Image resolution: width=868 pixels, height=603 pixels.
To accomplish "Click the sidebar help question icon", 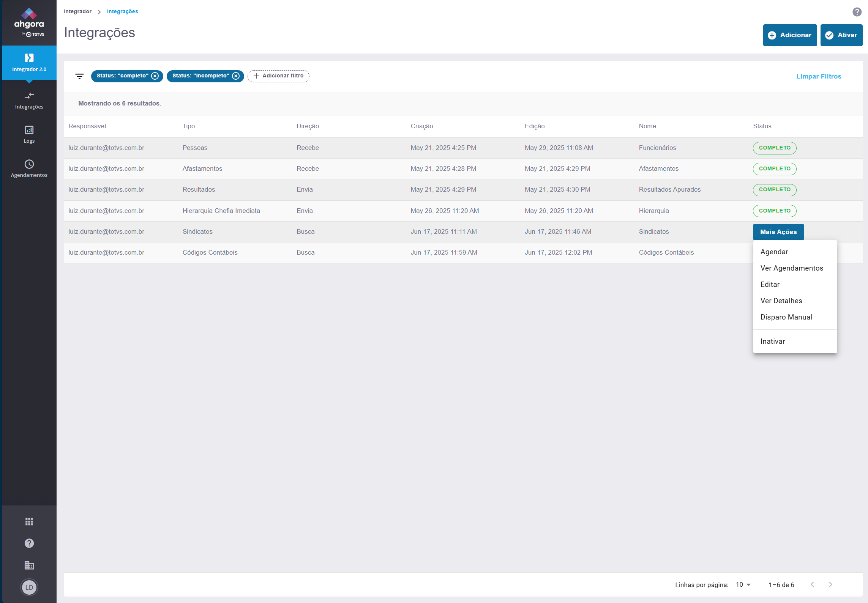I will click(29, 543).
